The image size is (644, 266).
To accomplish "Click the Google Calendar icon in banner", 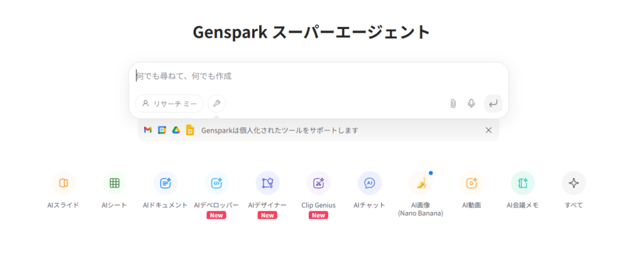I will (162, 130).
